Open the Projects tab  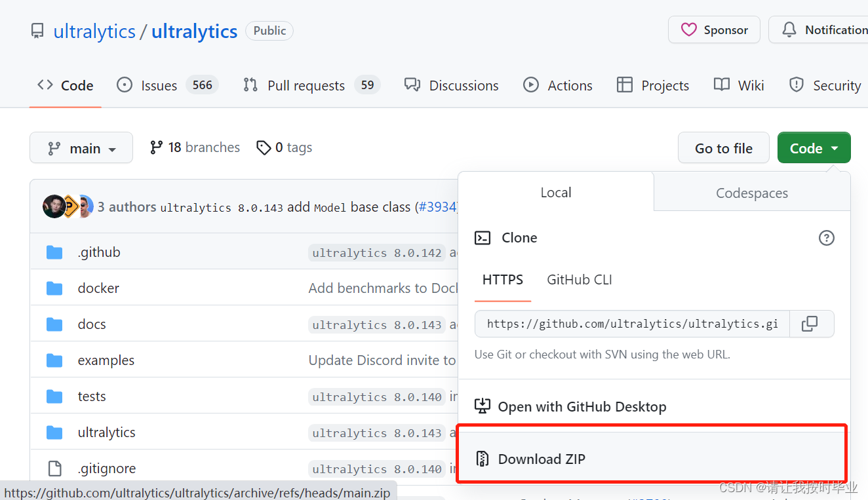click(x=653, y=85)
